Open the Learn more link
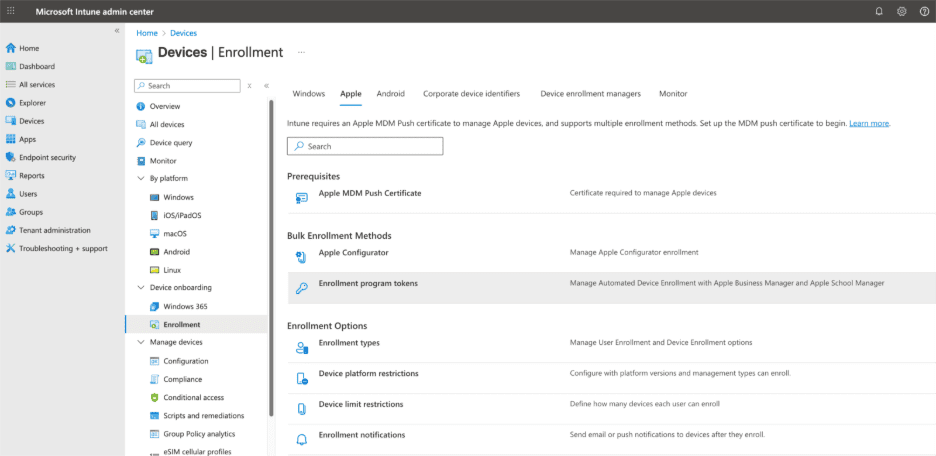This screenshot has height=456, width=936. (x=868, y=123)
